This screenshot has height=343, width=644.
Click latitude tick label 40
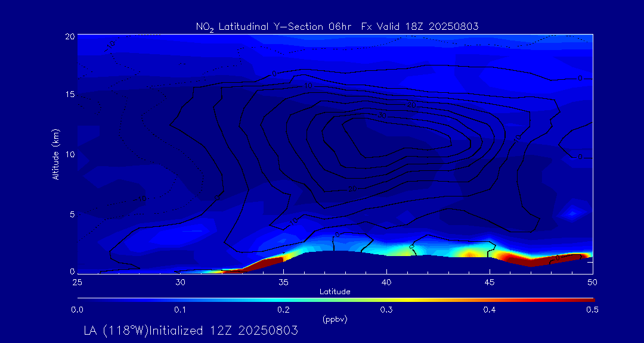click(386, 281)
